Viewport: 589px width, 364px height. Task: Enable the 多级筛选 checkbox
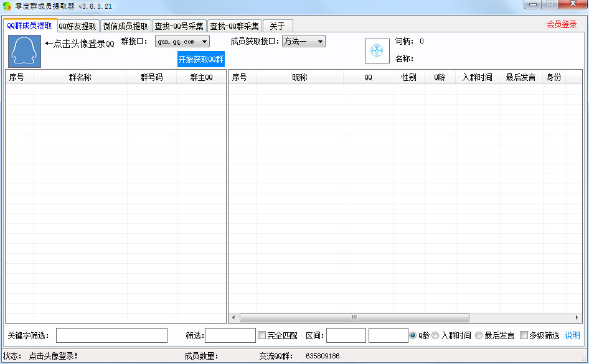[x=524, y=335]
